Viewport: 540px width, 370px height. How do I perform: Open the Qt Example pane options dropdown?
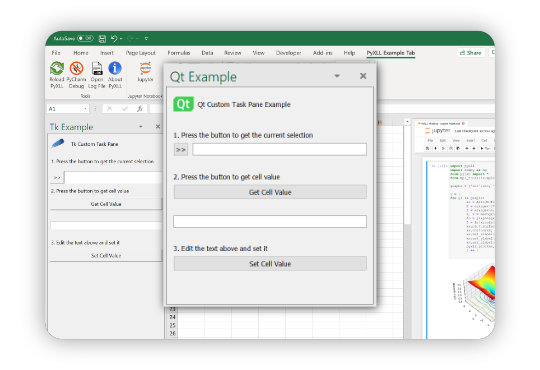tap(337, 76)
